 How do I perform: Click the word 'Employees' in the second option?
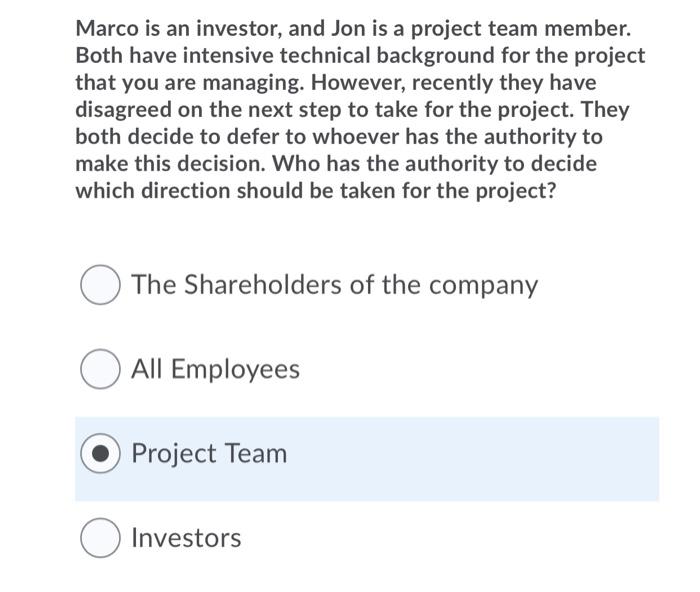[235, 370]
